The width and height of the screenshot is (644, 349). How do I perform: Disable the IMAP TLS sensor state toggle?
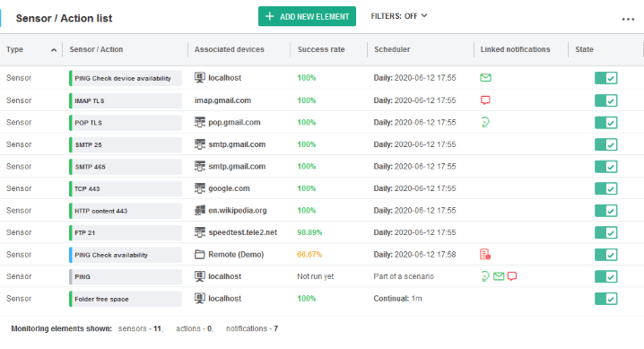coord(605,100)
